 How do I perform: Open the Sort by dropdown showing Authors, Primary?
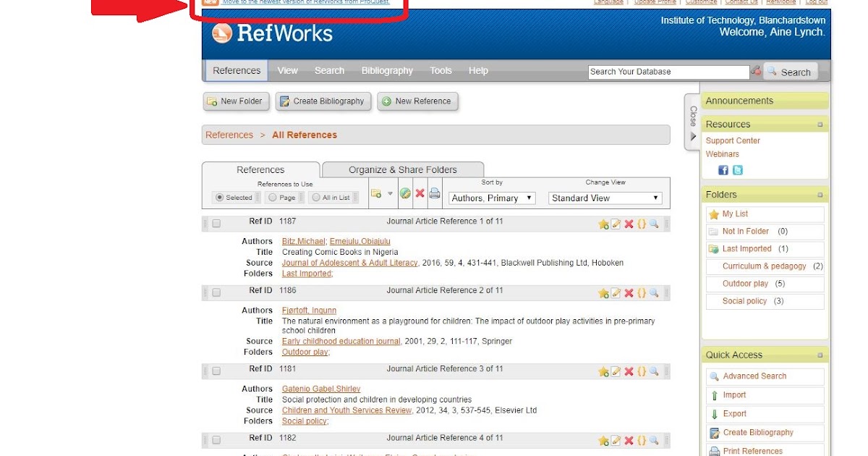point(491,197)
